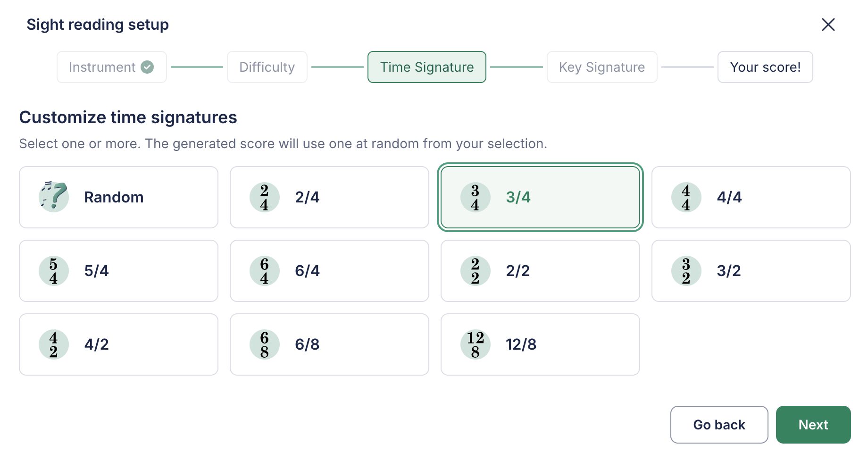Click the 5/4 time signature icon

53,271
